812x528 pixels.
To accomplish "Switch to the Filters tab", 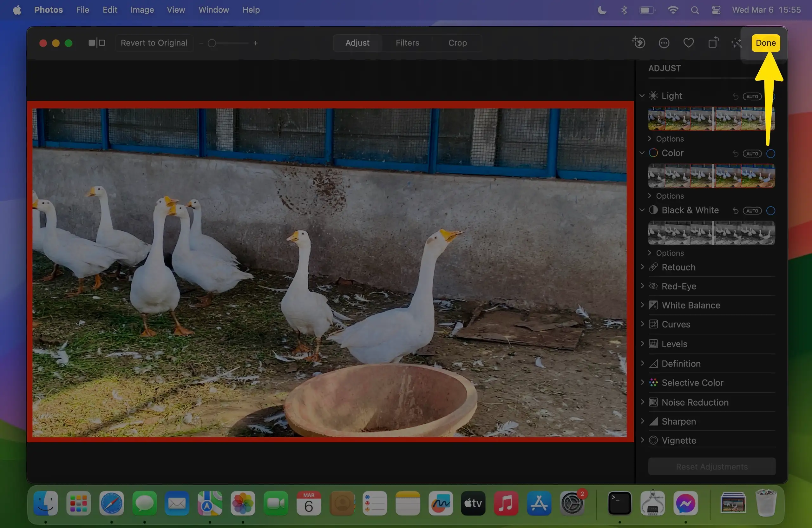I will point(407,43).
